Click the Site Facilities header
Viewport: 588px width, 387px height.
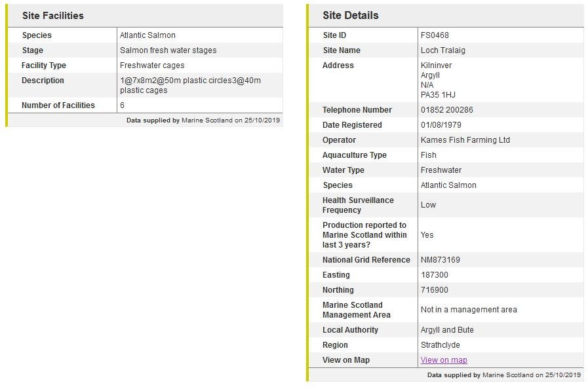point(52,15)
